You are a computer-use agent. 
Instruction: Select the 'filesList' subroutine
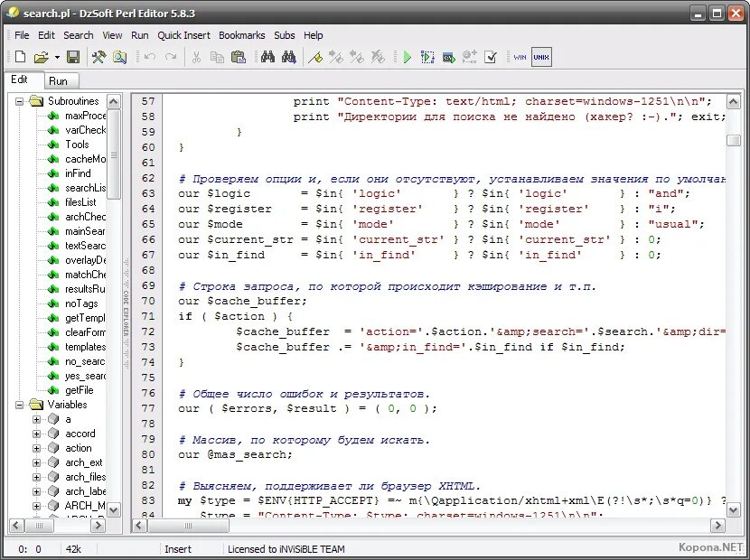tap(80, 202)
